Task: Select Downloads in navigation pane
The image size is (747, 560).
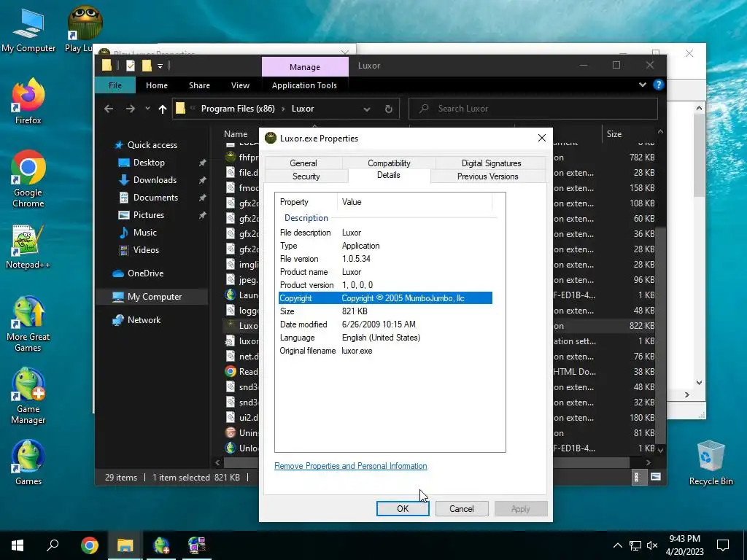Action: 155,180
